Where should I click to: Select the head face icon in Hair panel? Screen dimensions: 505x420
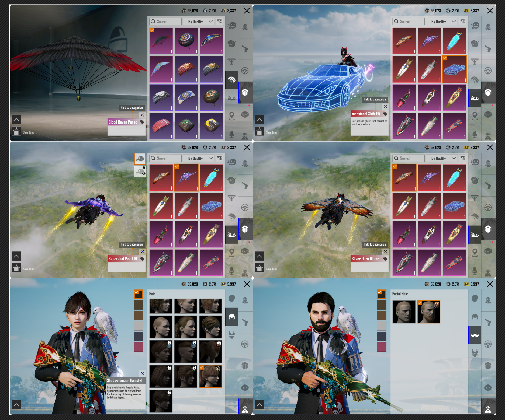pos(232,299)
